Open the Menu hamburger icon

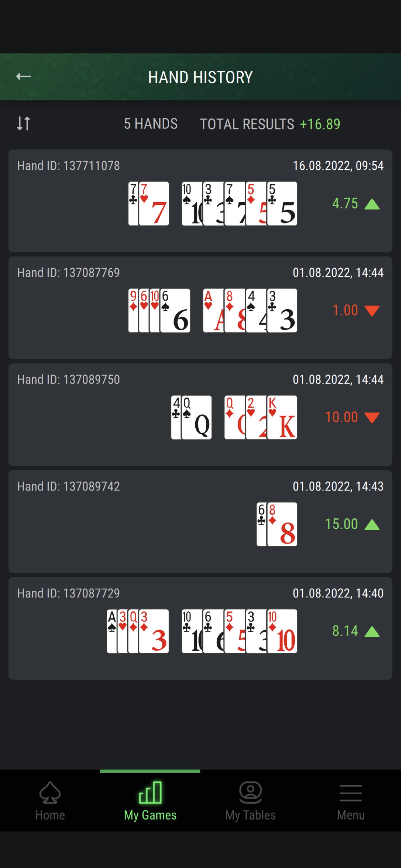(351, 793)
